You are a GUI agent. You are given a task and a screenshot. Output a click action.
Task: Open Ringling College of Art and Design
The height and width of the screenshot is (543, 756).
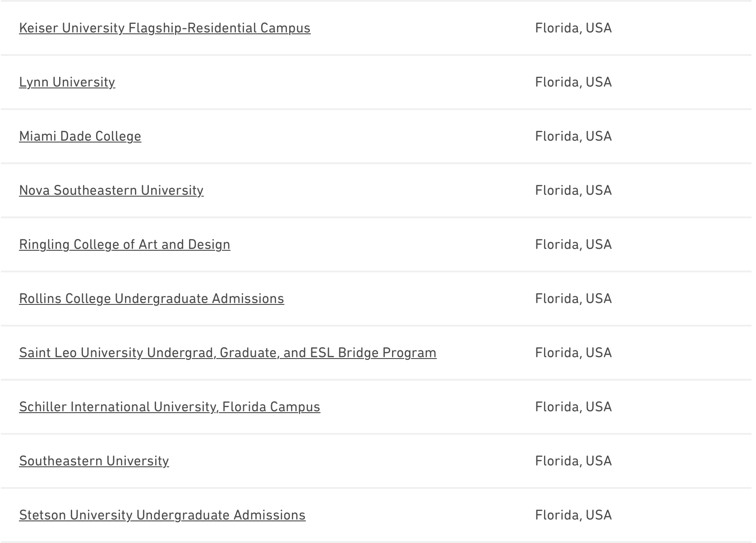pos(124,244)
